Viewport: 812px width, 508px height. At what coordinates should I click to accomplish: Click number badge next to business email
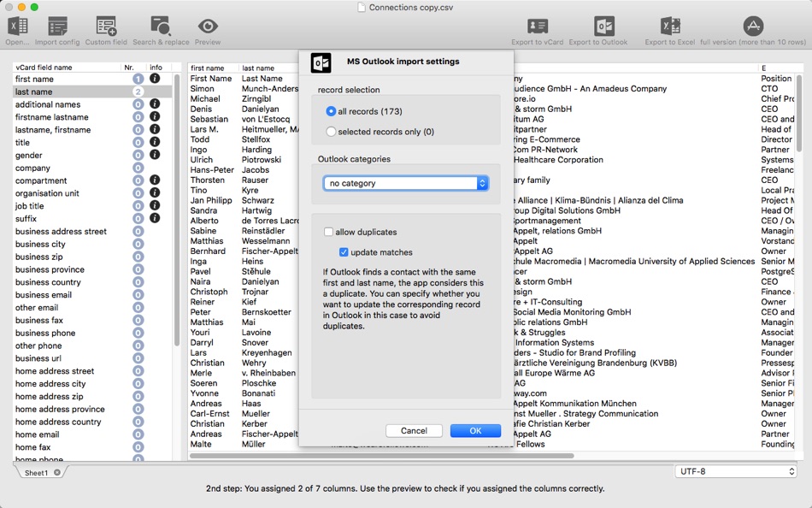138,295
